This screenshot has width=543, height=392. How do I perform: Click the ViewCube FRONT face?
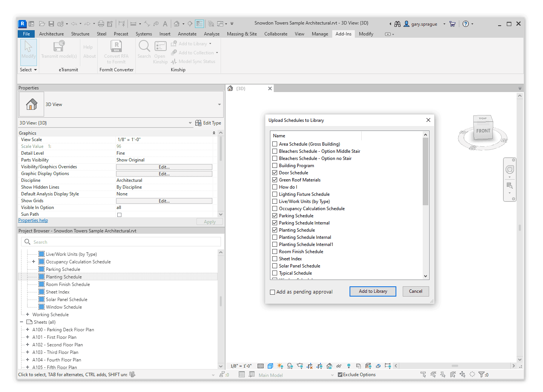tap(483, 131)
